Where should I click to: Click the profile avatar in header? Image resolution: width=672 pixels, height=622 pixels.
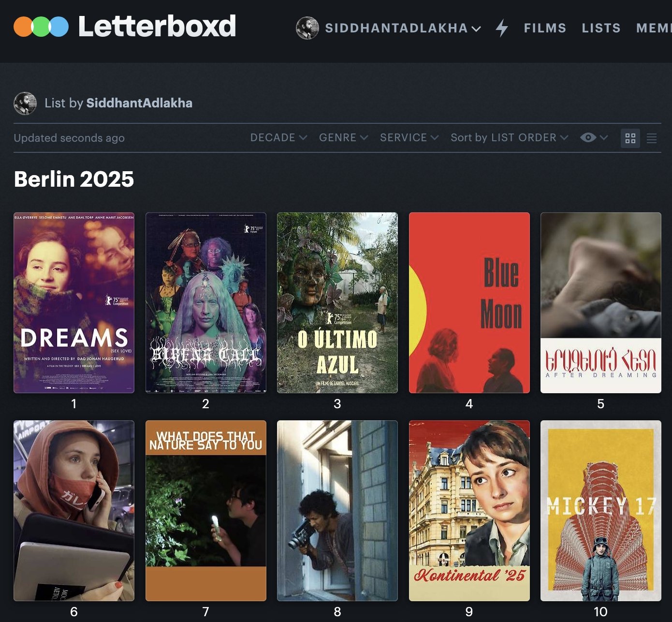[x=307, y=28]
